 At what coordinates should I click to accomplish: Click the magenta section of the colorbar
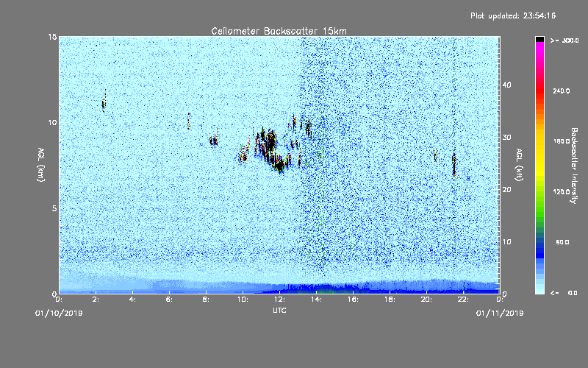539,51
